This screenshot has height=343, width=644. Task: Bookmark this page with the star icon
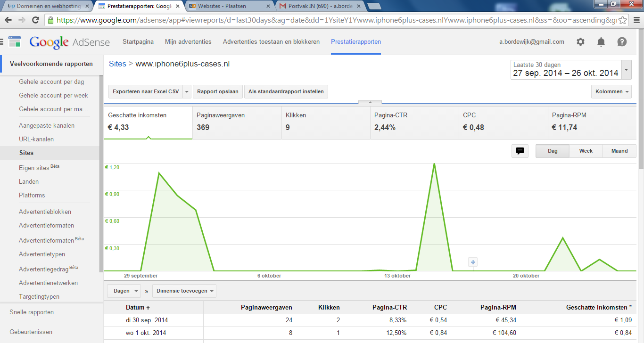(x=623, y=20)
